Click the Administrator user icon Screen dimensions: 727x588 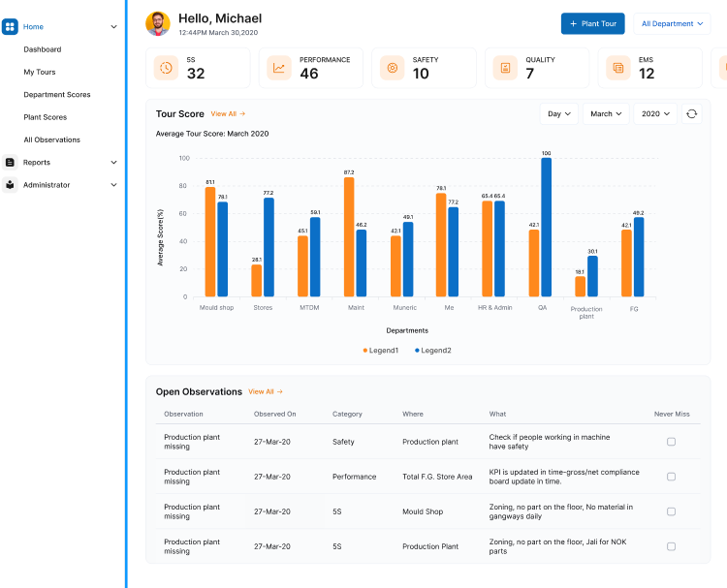click(11, 185)
